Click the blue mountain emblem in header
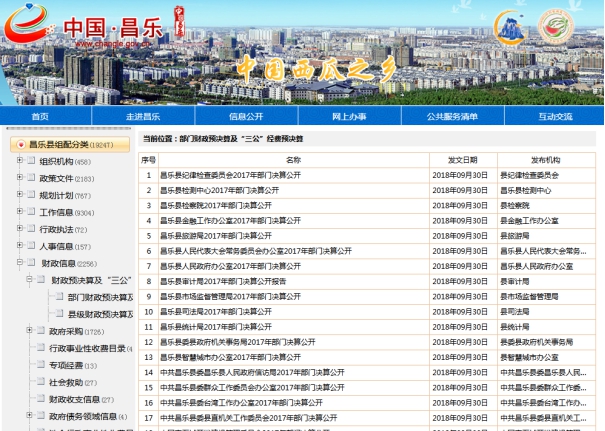The width and height of the screenshot is (605, 431). pyautogui.click(x=510, y=27)
